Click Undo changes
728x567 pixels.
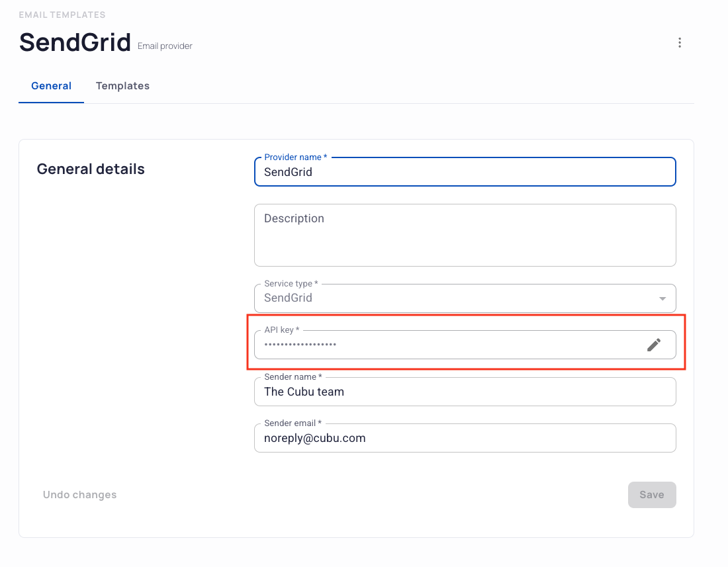click(x=79, y=495)
